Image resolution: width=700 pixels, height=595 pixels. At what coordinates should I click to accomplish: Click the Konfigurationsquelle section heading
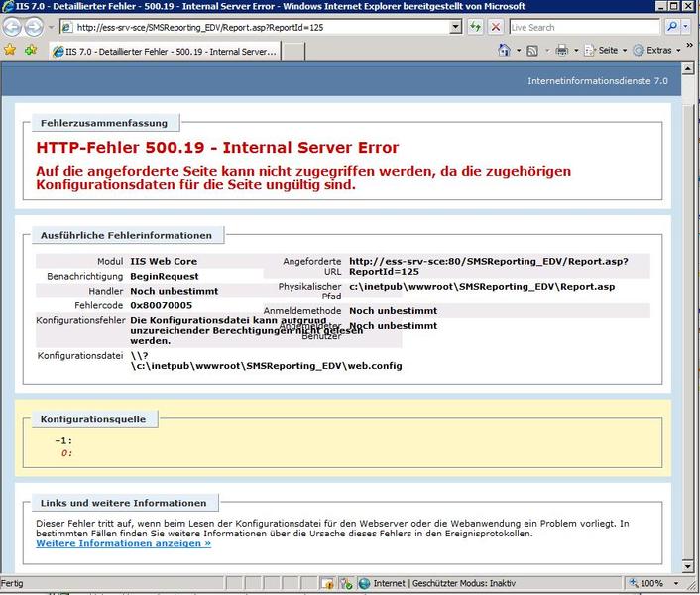click(x=93, y=419)
